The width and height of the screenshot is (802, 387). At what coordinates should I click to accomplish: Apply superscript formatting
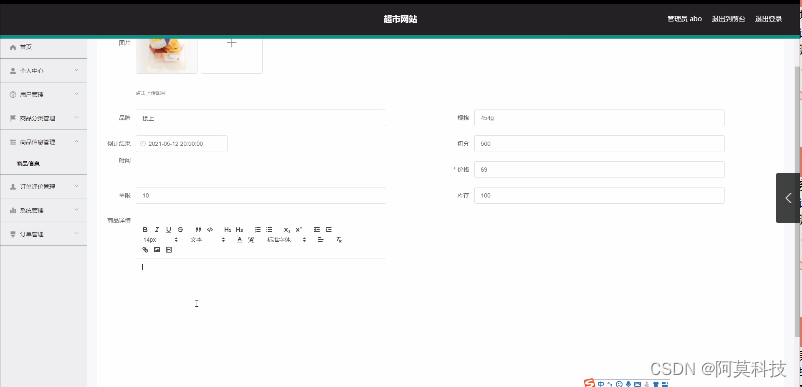point(299,230)
